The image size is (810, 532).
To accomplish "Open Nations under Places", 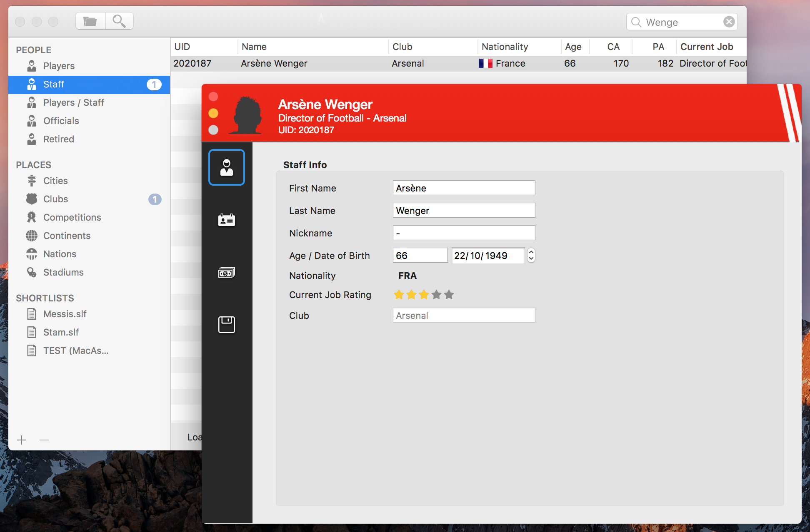I will pyautogui.click(x=89, y=254).
